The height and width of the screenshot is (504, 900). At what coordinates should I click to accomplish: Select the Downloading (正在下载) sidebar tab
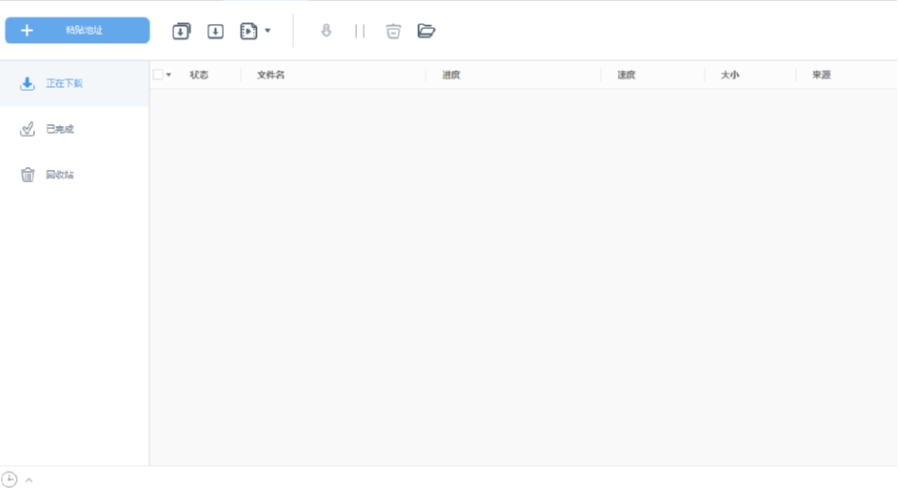75,83
